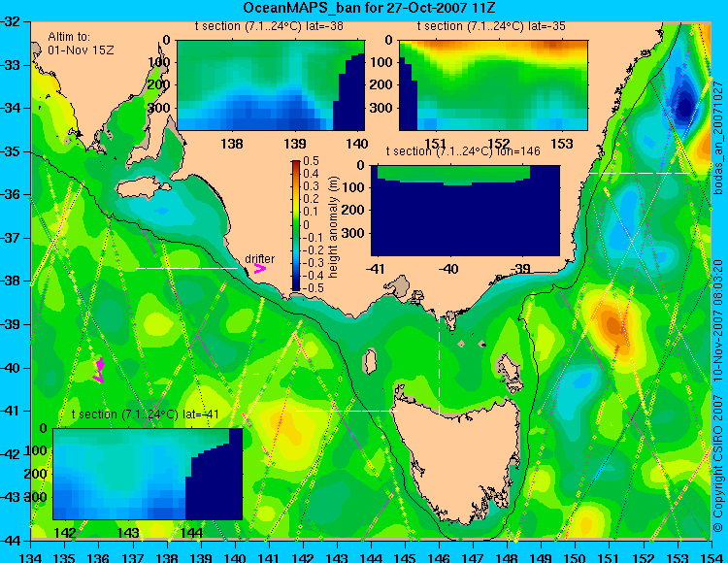728x563 pixels.
Task: Click the white dashed section line at lat -41
Action: pyautogui.click(x=347, y=411)
